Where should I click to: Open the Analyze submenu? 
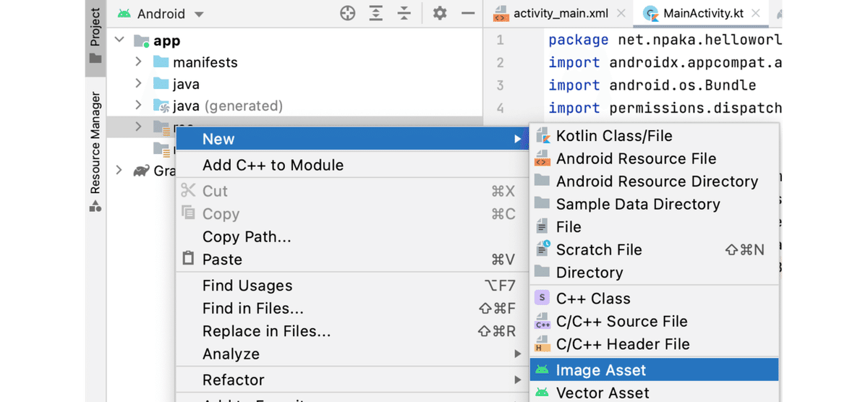pos(231,354)
